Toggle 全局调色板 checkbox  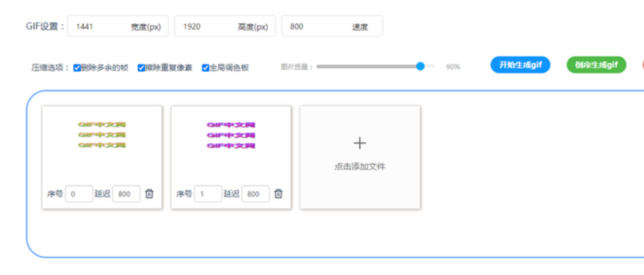[205, 68]
